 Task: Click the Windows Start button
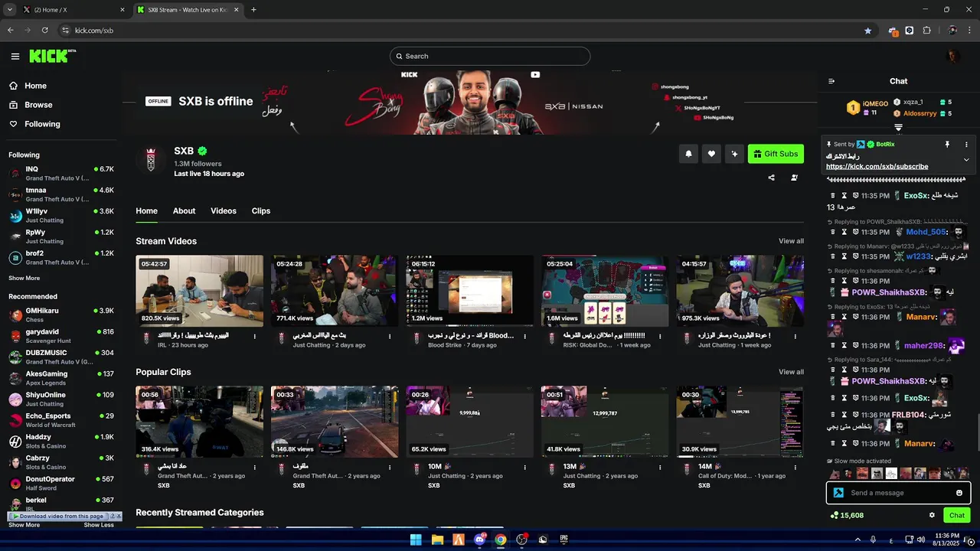point(416,540)
